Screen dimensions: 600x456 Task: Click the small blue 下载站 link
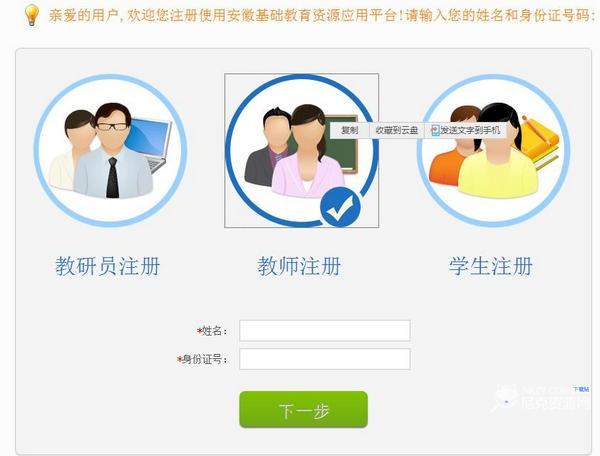coord(581,389)
